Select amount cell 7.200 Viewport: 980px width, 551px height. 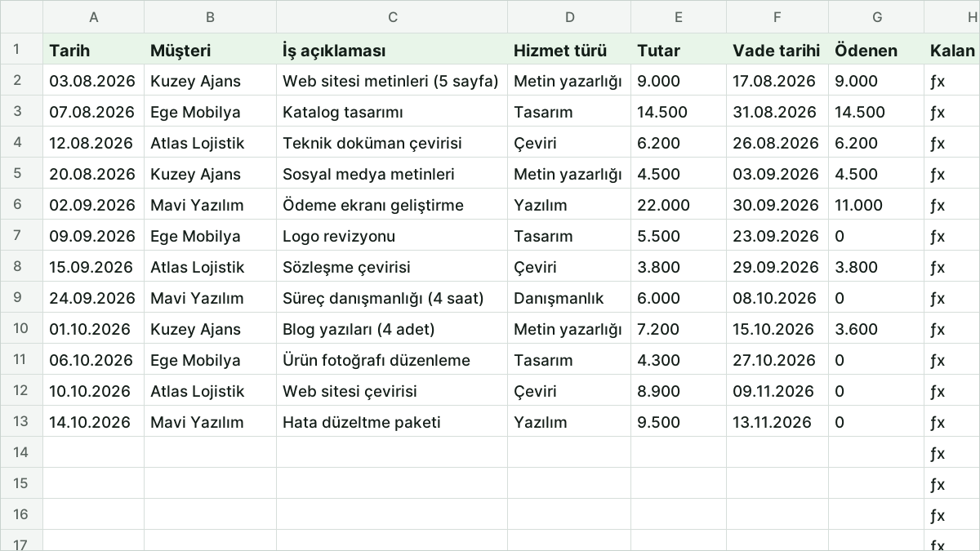click(x=679, y=329)
